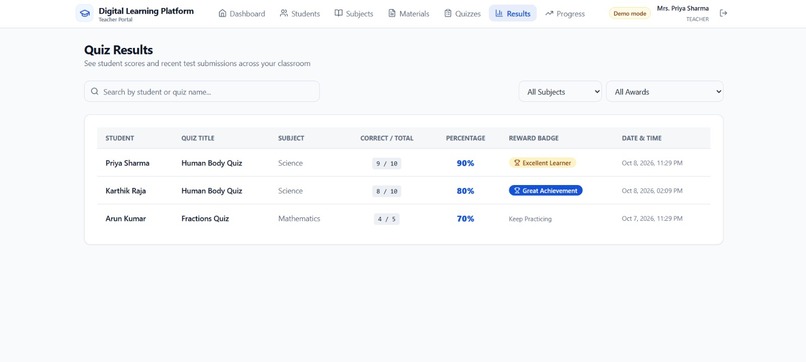Open the Dashboard tab

point(242,14)
